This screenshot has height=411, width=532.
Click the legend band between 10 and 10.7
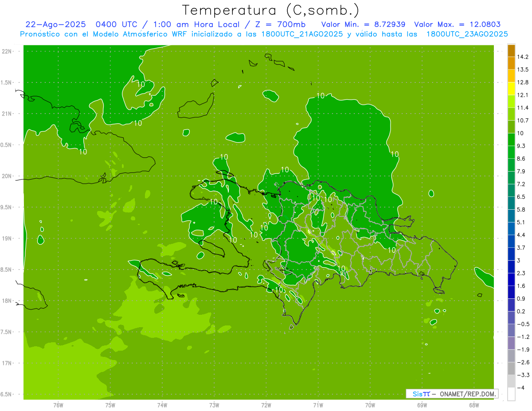coord(511,127)
